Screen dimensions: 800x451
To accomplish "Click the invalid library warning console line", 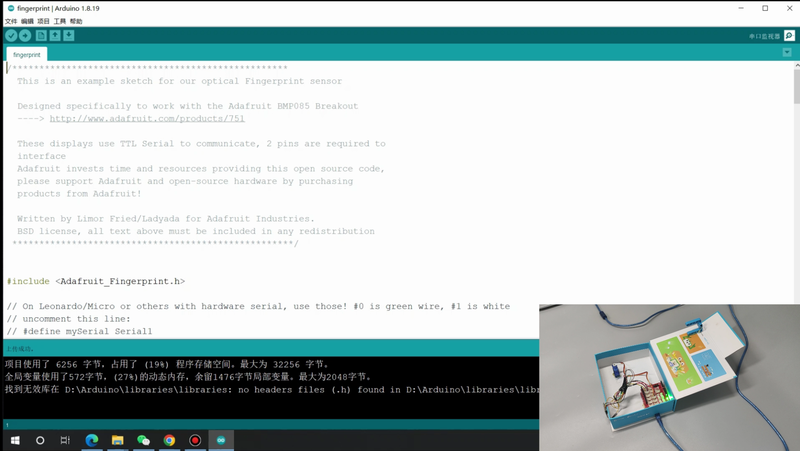I will coord(271,390).
